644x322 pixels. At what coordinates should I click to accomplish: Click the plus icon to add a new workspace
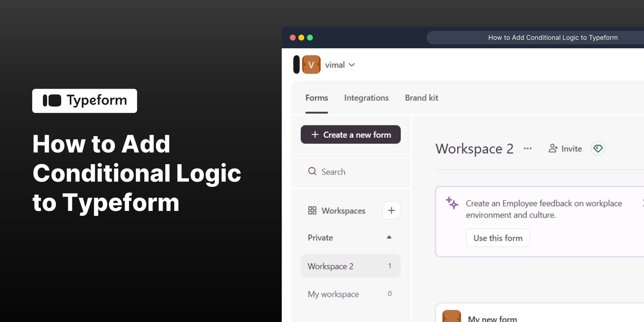tap(391, 210)
